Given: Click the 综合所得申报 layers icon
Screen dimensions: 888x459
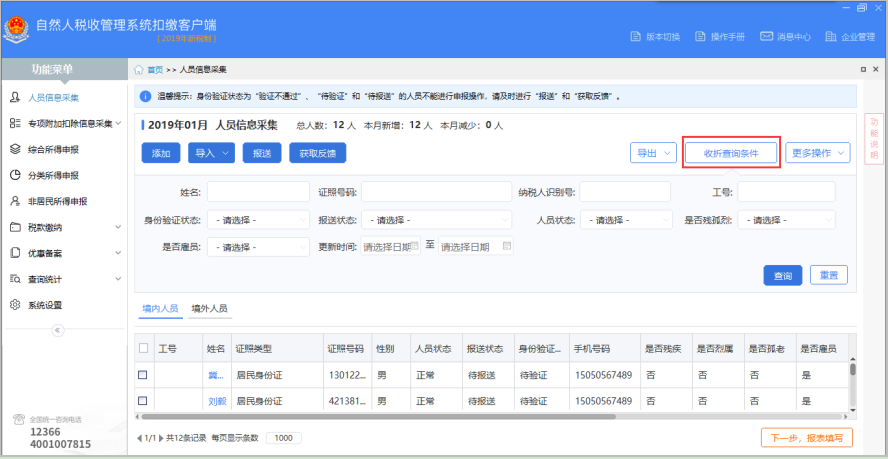Looking at the screenshot, I should (x=15, y=149).
